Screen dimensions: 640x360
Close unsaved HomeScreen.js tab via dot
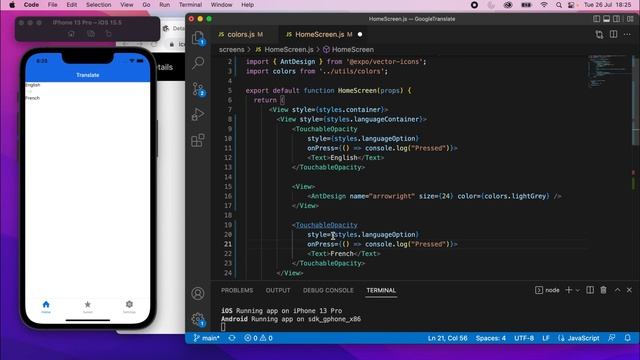360,35
